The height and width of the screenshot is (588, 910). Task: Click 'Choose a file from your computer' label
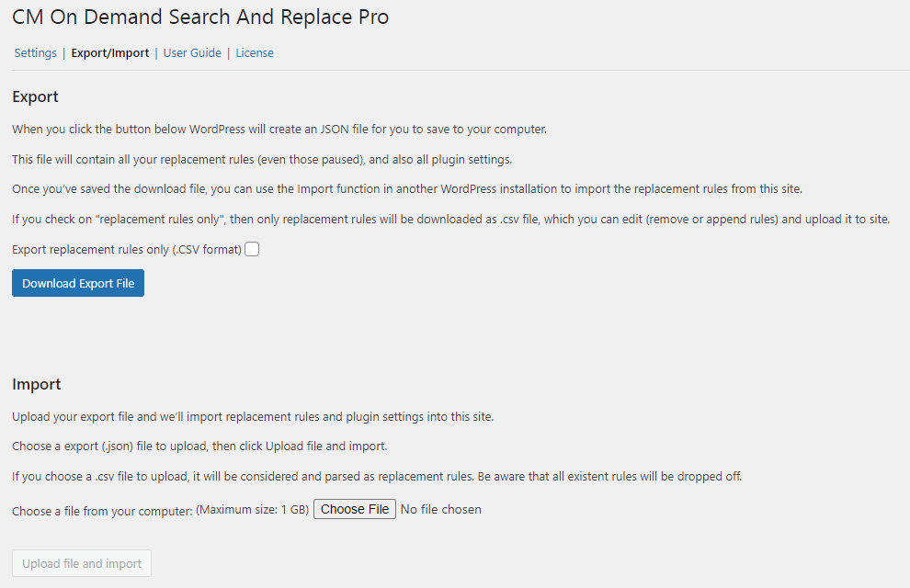tap(102, 510)
